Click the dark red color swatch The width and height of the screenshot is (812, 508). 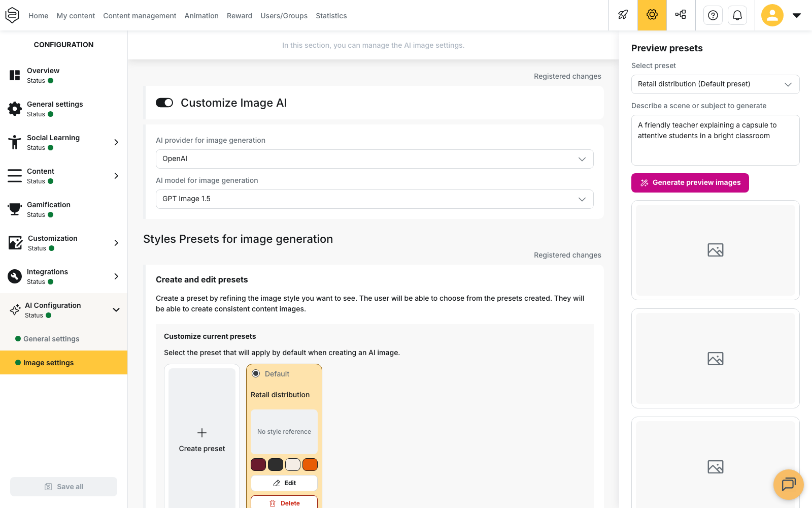[258, 464]
